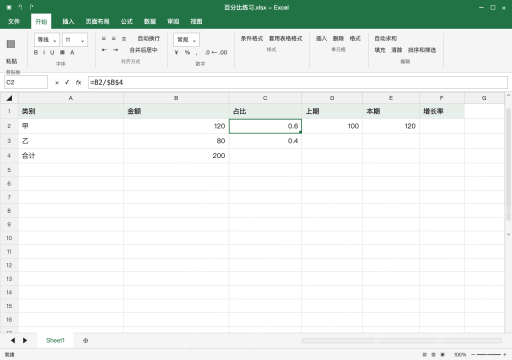
Task: Click the decrease decimal places icon
Action: point(223,52)
